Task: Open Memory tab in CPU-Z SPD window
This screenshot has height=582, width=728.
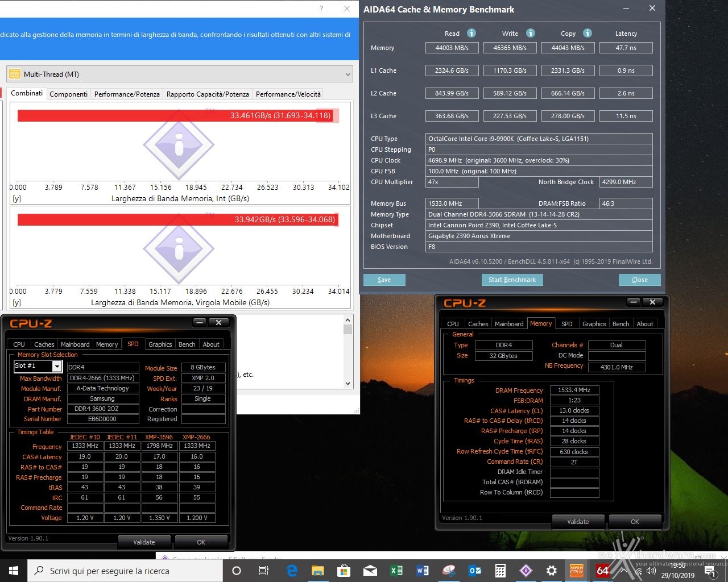Action: coord(107,344)
